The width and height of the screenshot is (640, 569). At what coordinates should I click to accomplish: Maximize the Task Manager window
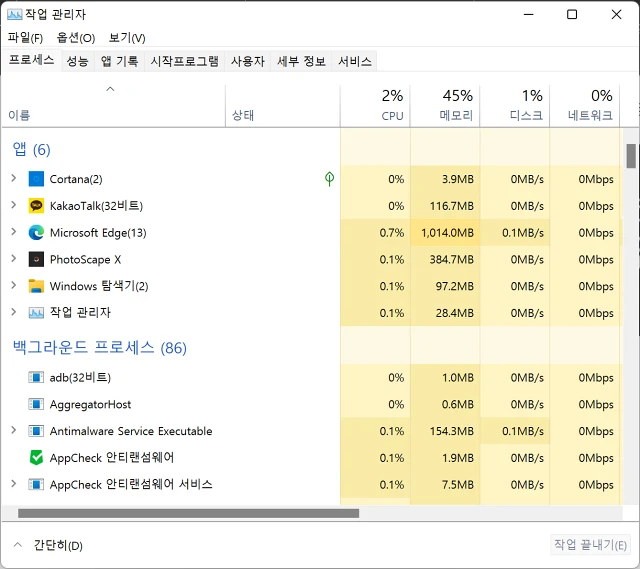572,15
